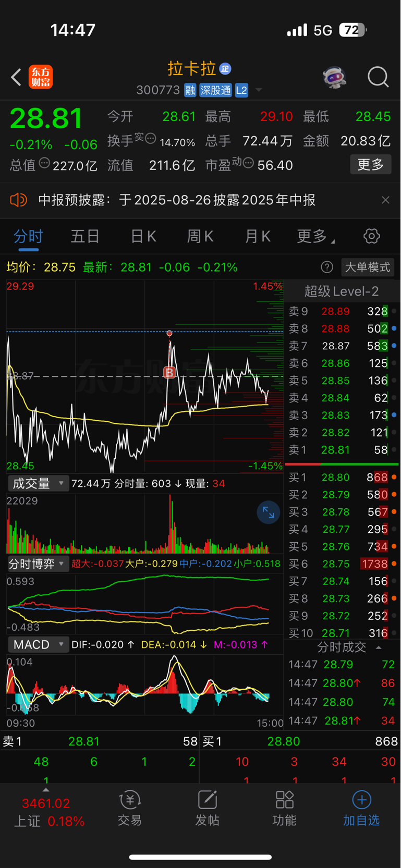
Task: Tap the volume bar chart pane
Action: pos(144,523)
